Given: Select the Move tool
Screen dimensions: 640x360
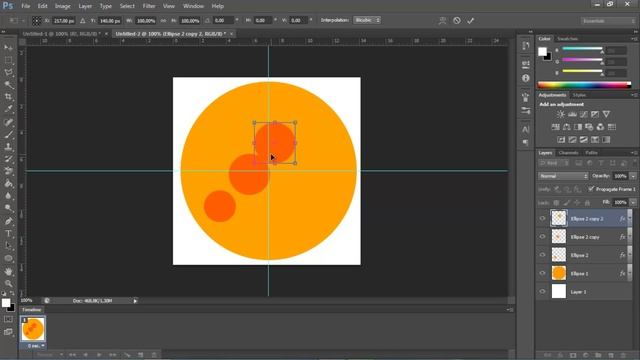Looking at the screenshot, I should pyautogui.click(x=8, y=48).
